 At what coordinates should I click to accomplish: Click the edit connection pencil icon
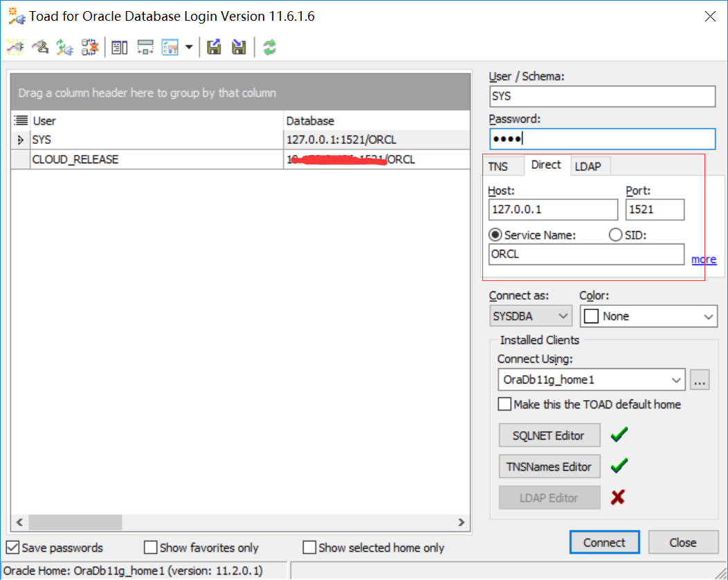(x=42, y=47)
